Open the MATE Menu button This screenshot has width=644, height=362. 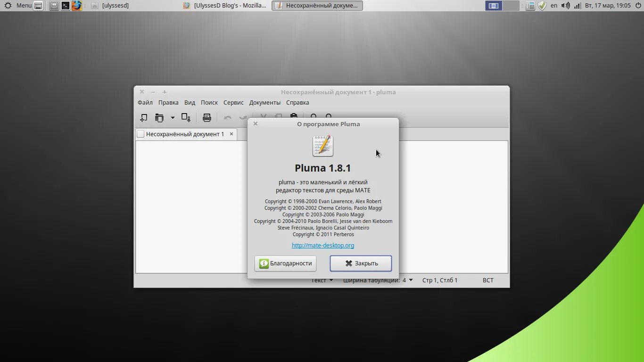click(x=18, y=6)
